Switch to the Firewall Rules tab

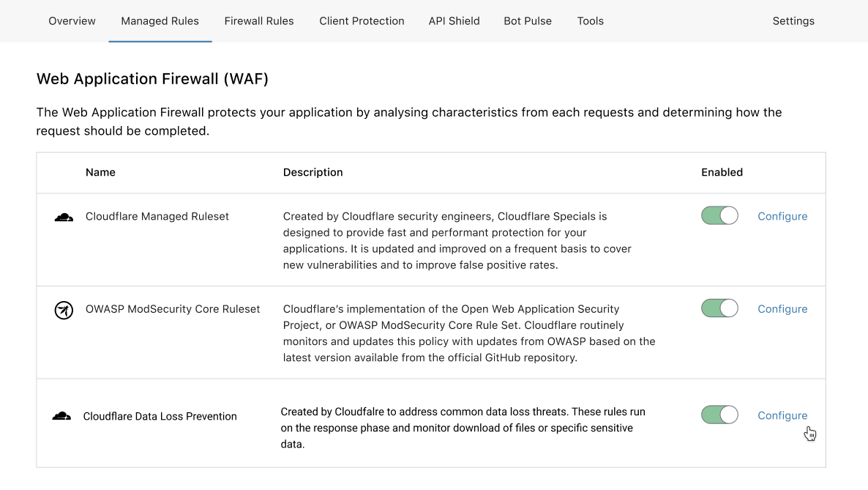pos(259,21)
